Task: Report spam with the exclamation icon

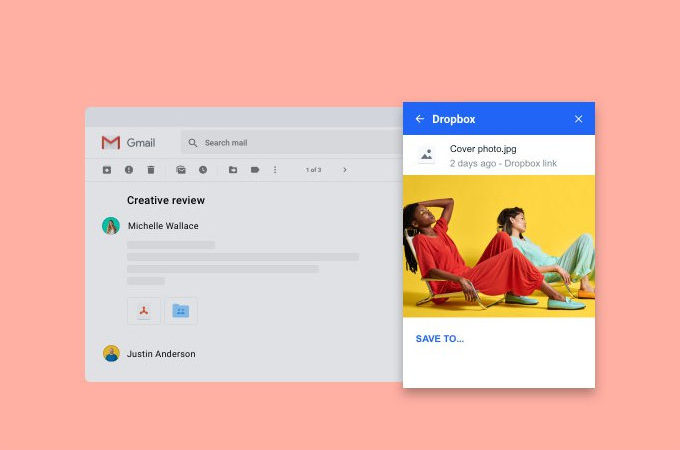Action: pos(129,170)
